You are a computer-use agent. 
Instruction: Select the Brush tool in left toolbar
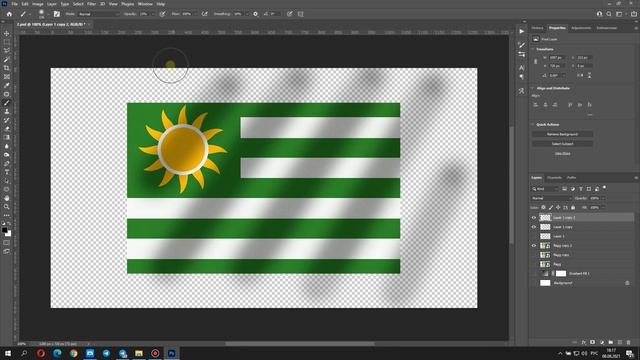(7, 103)
